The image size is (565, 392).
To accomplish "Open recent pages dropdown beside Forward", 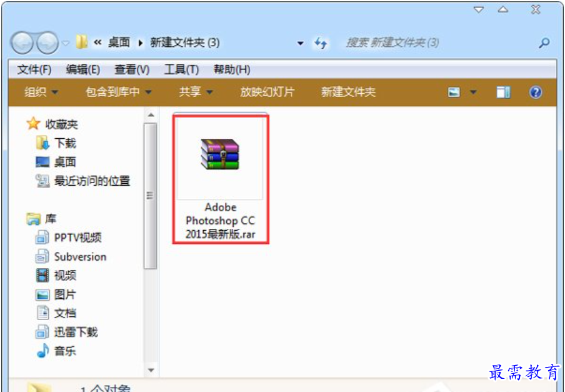I will coord(66,43).
